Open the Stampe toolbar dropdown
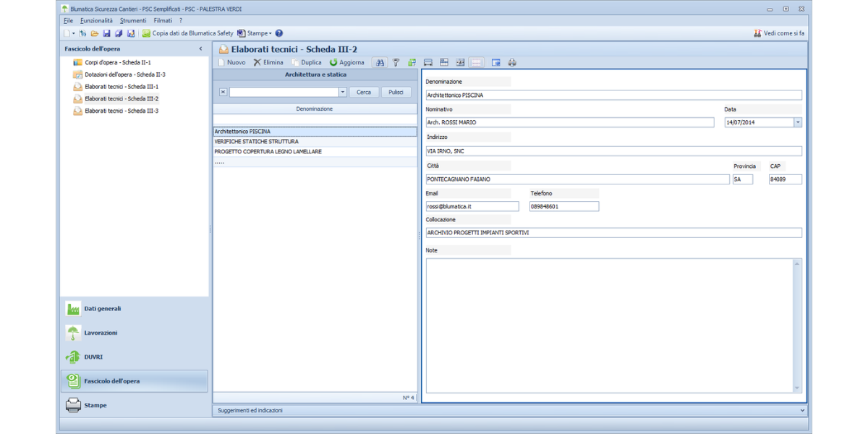 pyautogui.click(x=257, y=33)
